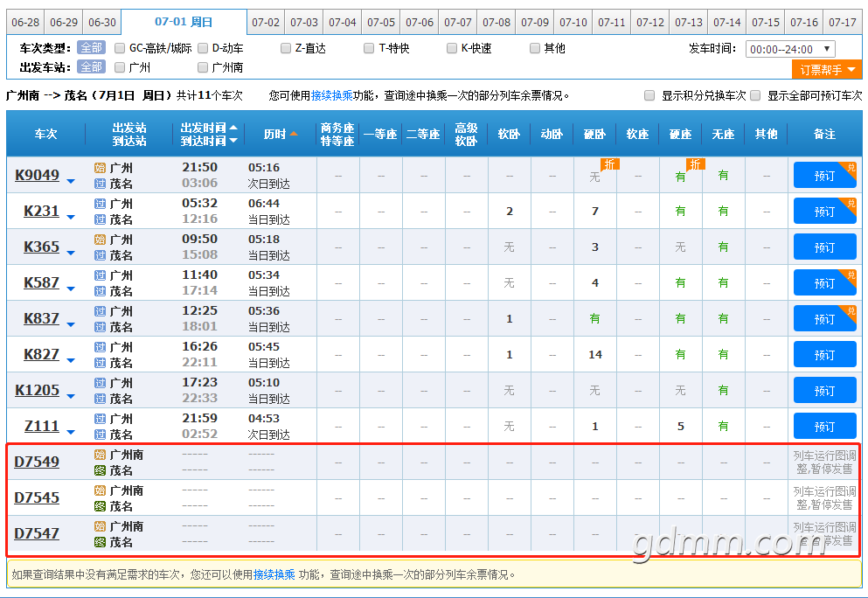Expand stop details for train K9049
The width and height of the screenshot is (868, 598).
coord(71,182)
